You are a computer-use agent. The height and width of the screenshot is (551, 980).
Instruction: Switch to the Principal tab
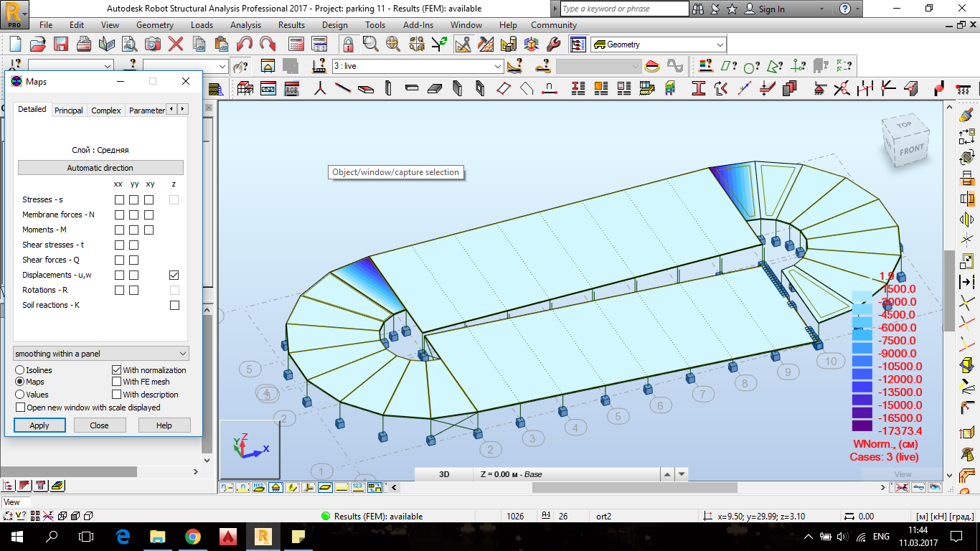69,110
